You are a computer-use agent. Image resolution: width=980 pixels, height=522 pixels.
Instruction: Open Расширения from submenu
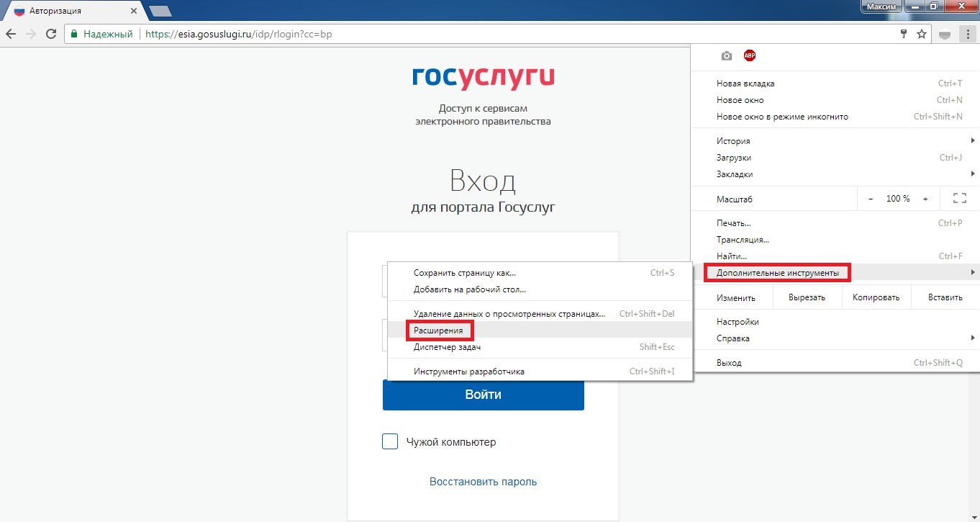[x=540, y=330]
